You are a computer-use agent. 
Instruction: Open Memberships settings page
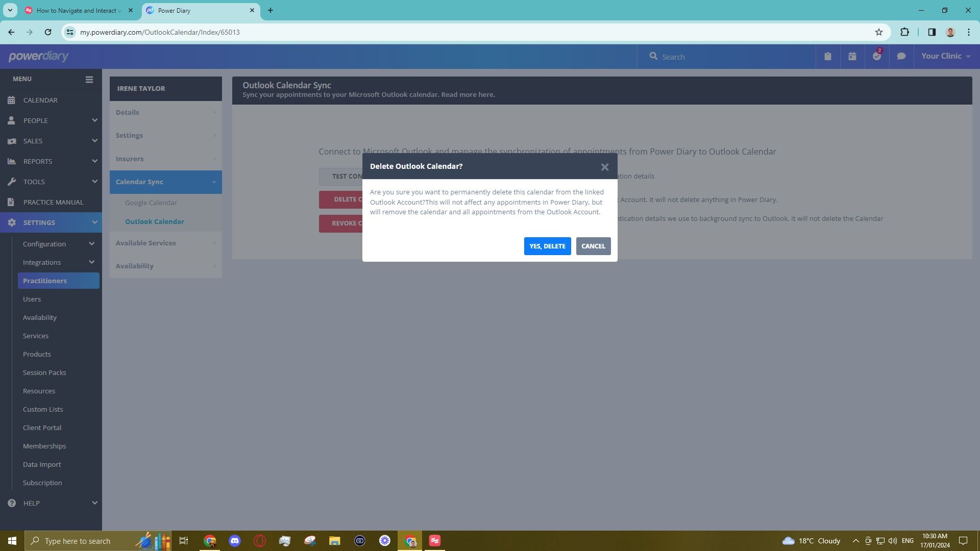click(x=44, y=446)
